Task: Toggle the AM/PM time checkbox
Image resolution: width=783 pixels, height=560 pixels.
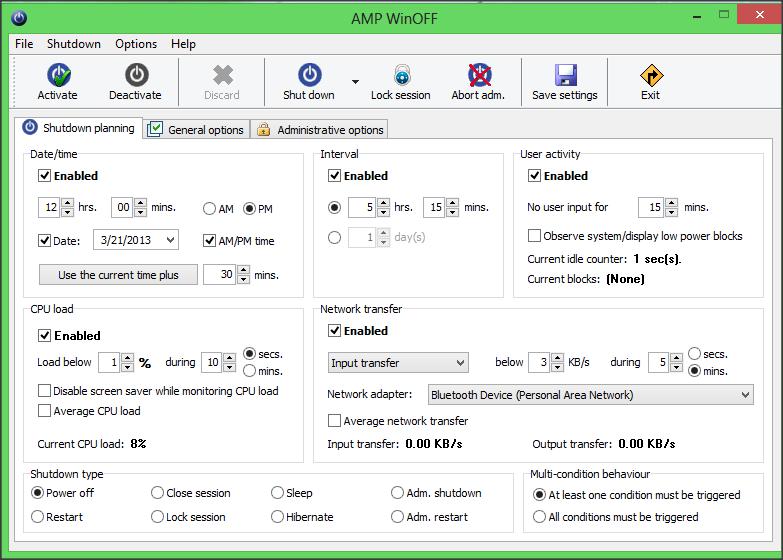Action: point(209,240)
